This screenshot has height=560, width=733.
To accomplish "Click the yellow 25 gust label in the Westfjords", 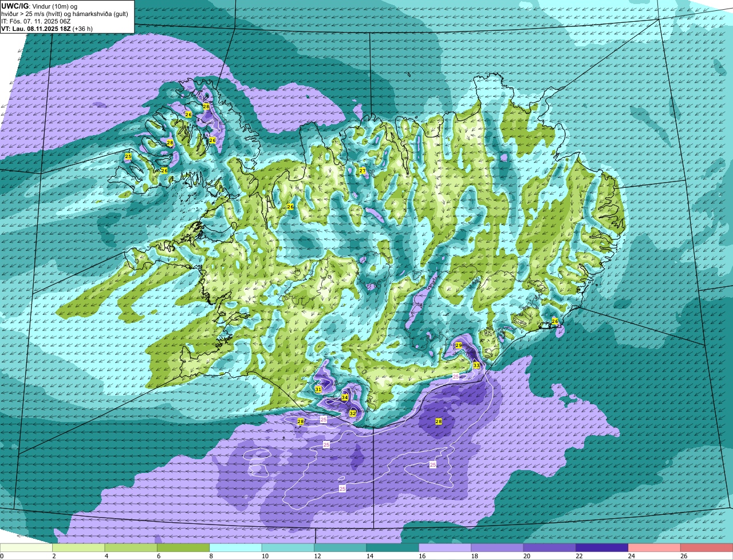I will [128, 156].
